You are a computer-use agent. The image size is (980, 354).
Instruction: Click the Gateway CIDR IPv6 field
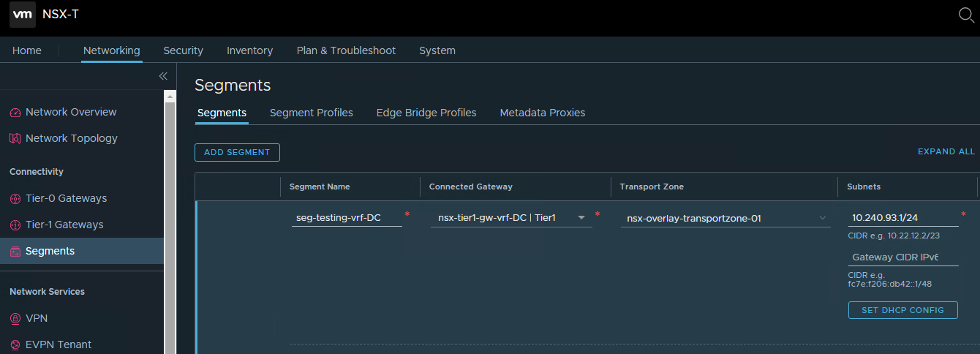tap(903, 257)
